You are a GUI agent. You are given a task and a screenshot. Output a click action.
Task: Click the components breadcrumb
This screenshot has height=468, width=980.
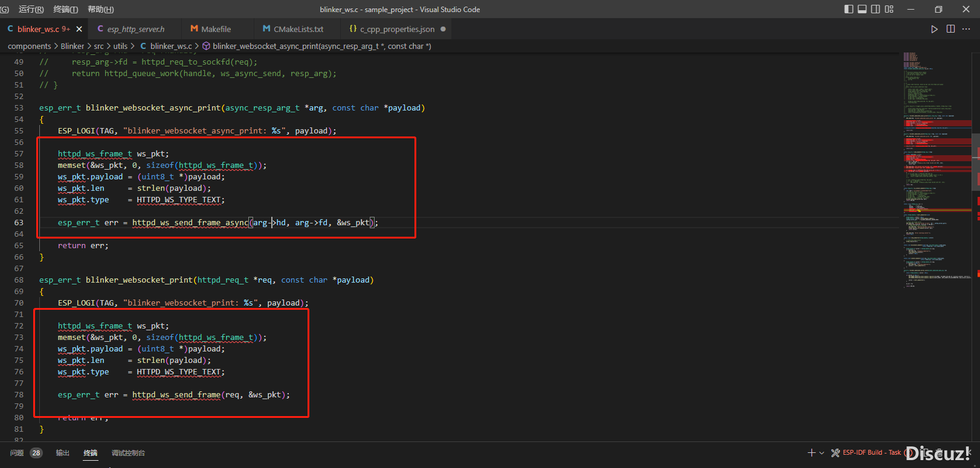click(30, 46)
